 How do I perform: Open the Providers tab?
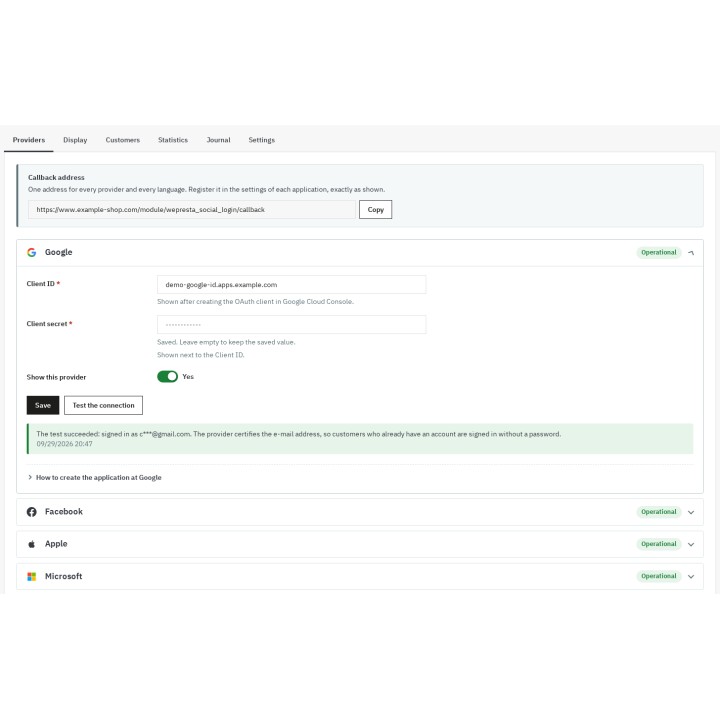click(28, 140)
